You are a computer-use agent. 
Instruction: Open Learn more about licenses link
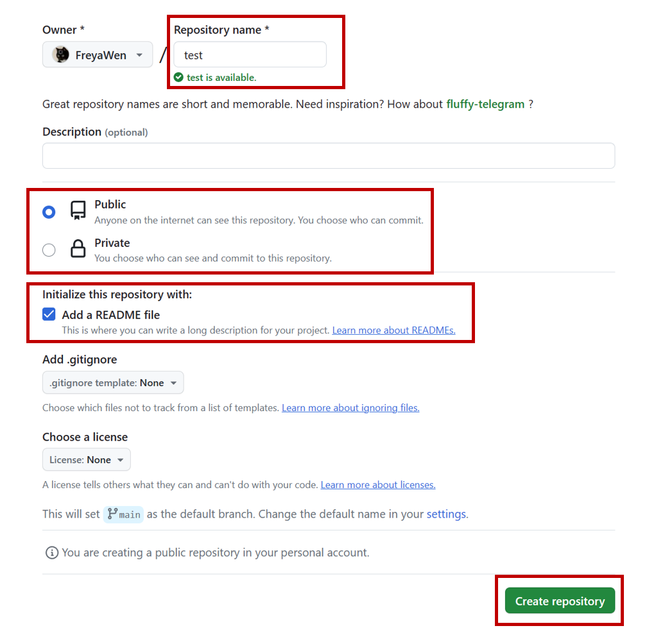(378, 485)
